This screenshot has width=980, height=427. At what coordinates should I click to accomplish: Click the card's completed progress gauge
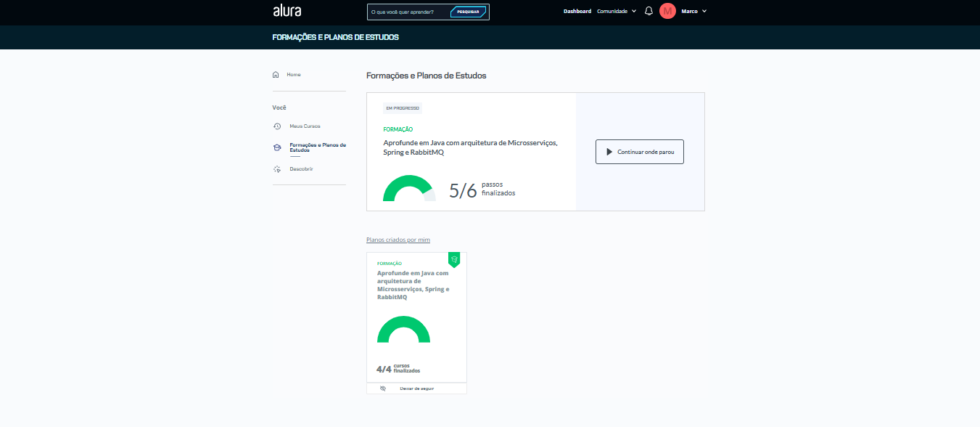[x=403, y=329]
